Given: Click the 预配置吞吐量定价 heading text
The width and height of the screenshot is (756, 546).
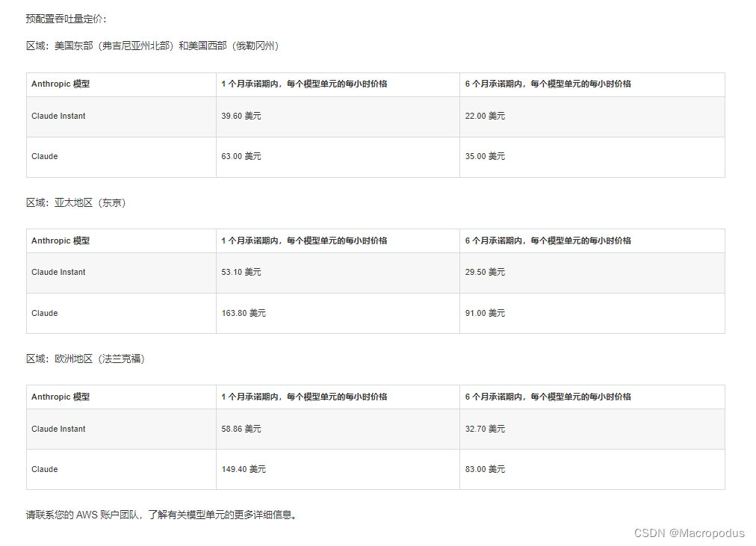Looking at the screenshot, I should [66, 19].
